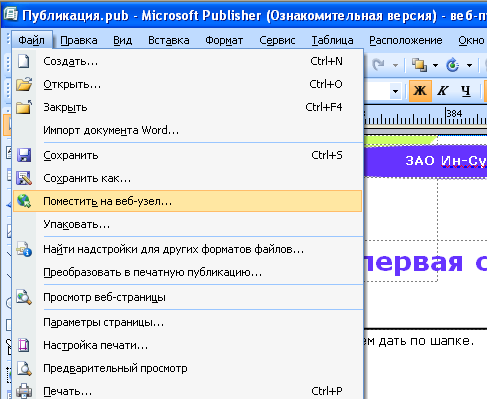Open the font size combo box dropdown
487x399 pixels.
(x=395, y=91)
